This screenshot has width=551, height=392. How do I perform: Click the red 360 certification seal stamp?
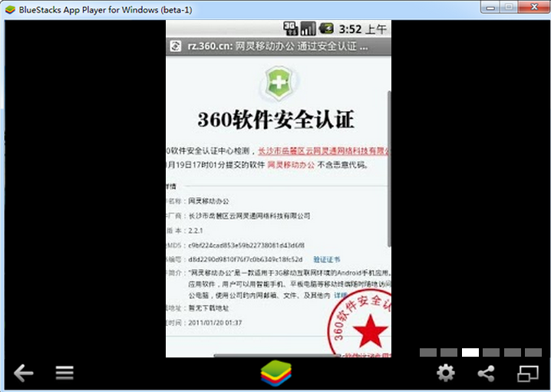[x=359, y=323]
